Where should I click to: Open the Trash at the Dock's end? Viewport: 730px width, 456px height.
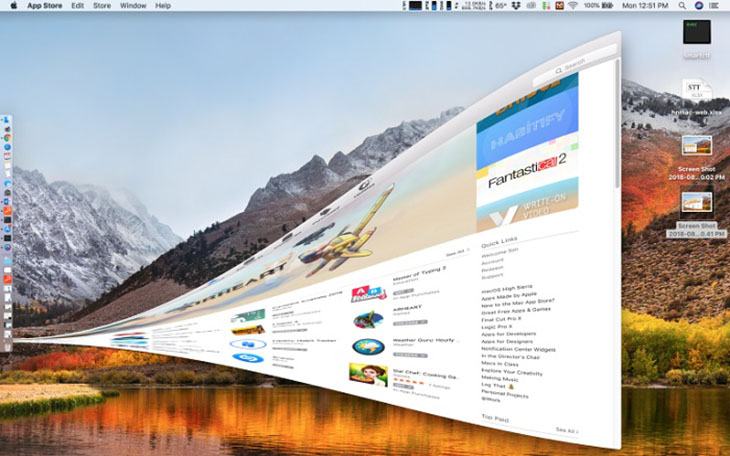coord(7,346)
